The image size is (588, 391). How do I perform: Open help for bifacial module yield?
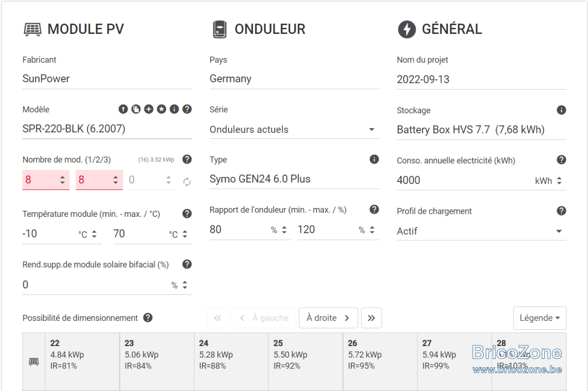(x=187, y=264)
